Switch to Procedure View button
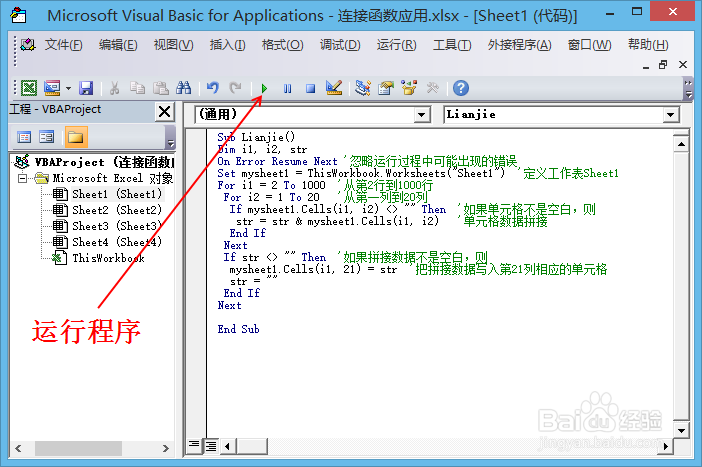 194,445
